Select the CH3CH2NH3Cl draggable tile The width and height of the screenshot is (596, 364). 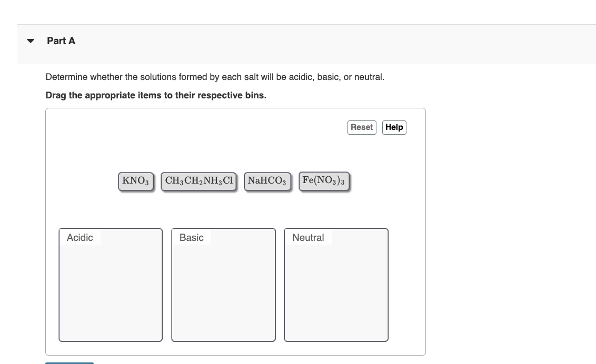point(198,180)
